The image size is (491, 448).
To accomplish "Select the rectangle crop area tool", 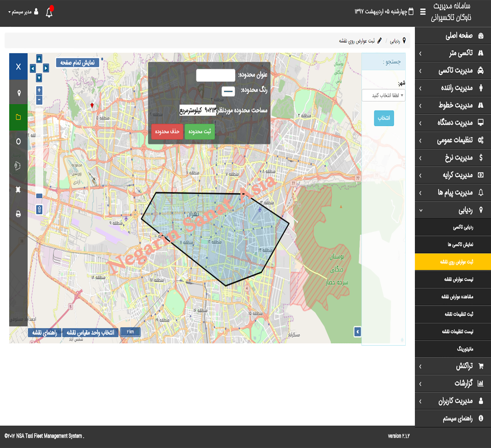I will coord(18,190).
